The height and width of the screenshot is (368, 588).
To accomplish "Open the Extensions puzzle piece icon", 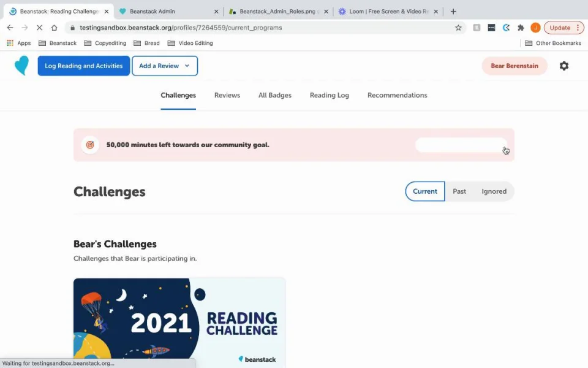I will click(521, 28).
